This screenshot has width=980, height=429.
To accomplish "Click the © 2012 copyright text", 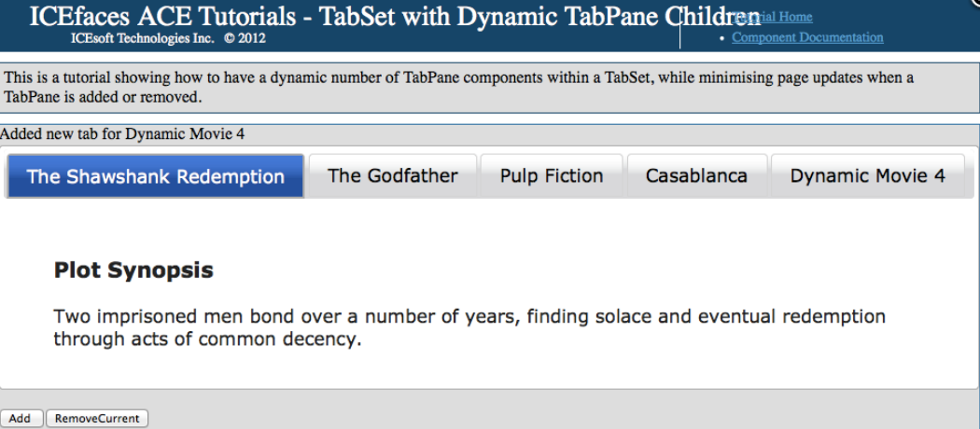I will coord(245,38).
